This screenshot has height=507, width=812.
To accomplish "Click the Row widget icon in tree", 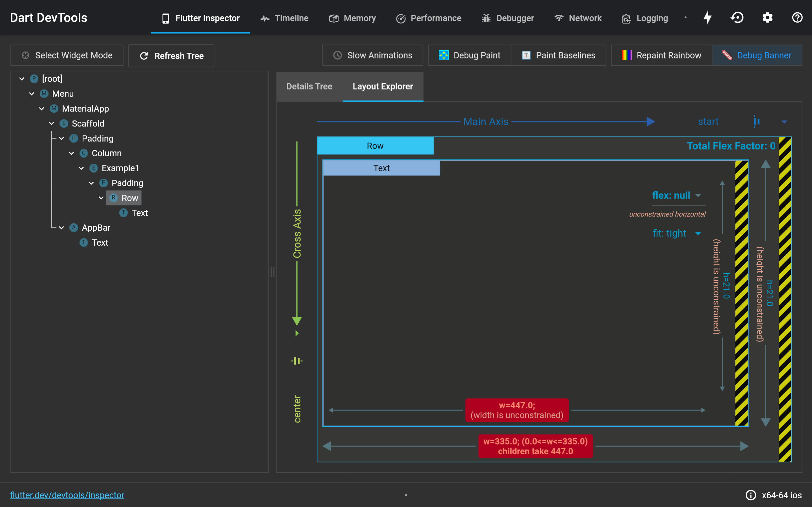I will [114, 198].
